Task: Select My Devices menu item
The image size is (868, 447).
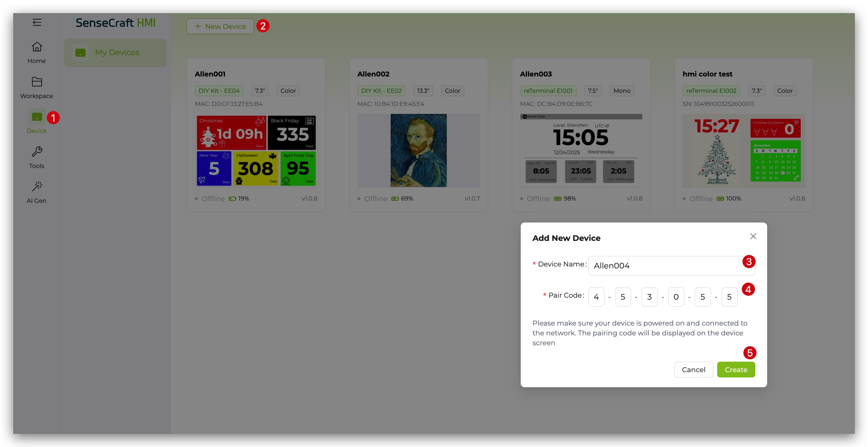Action: 116,53
